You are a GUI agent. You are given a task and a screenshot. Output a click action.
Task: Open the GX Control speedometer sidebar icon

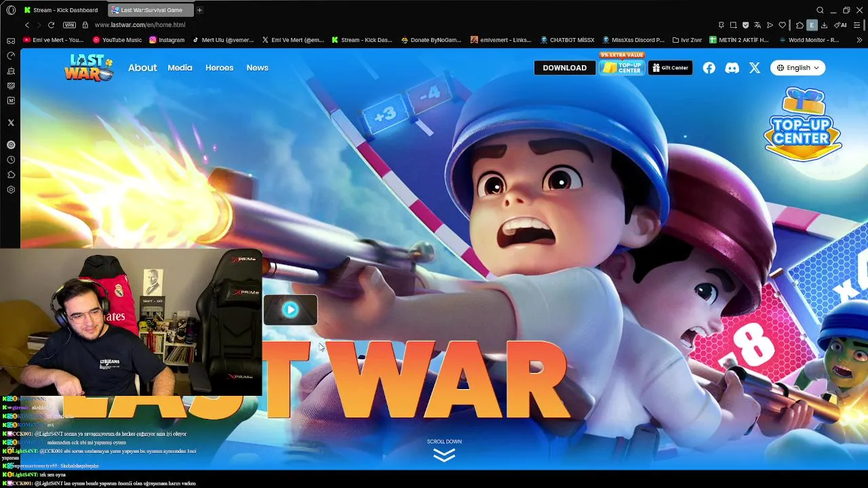tap(11, 56)
